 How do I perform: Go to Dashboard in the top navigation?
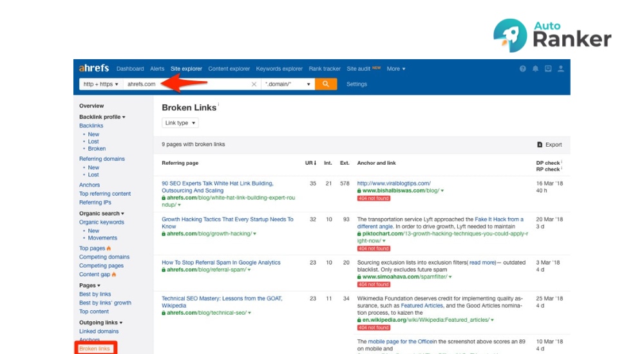pyautogui.click(x=130, y=69)
